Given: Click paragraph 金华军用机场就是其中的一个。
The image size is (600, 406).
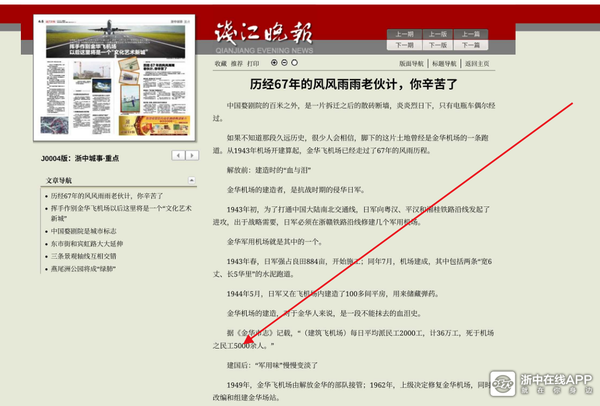Looking at the screenshot, I should pyautogui.click(x=275, y=241).
